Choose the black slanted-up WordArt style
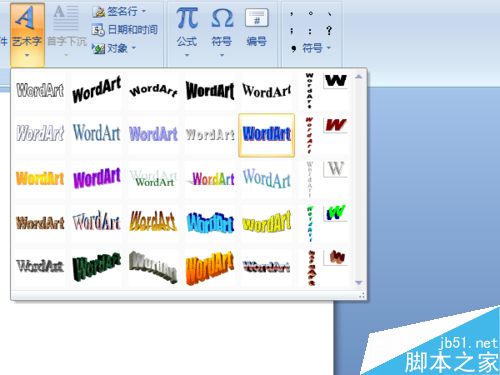Viewport: 500px width, 375px height. click(97, 91)
